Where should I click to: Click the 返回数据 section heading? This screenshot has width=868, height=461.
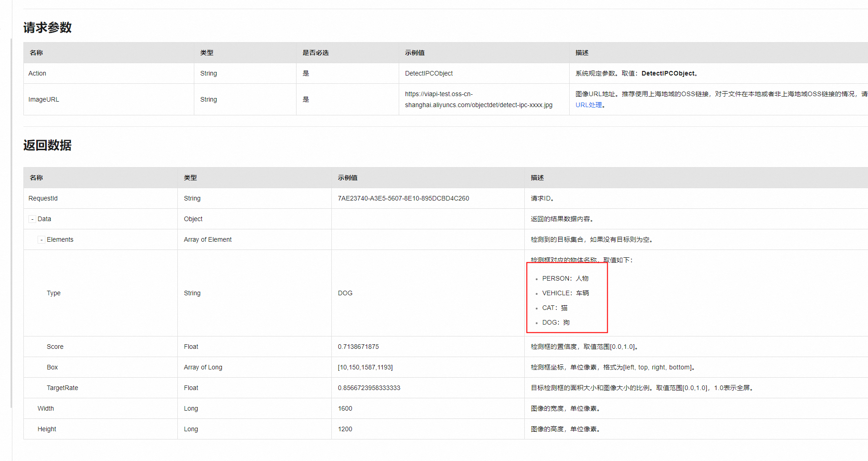[48, 145]
